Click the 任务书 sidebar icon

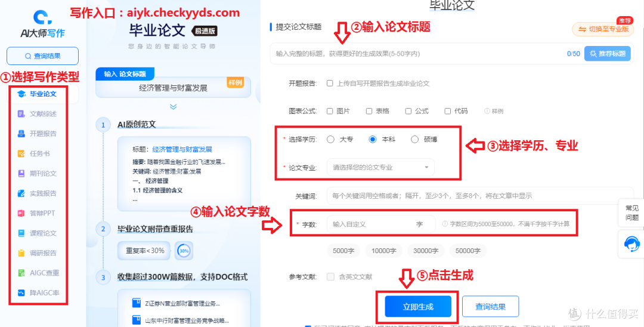point(21,153)
